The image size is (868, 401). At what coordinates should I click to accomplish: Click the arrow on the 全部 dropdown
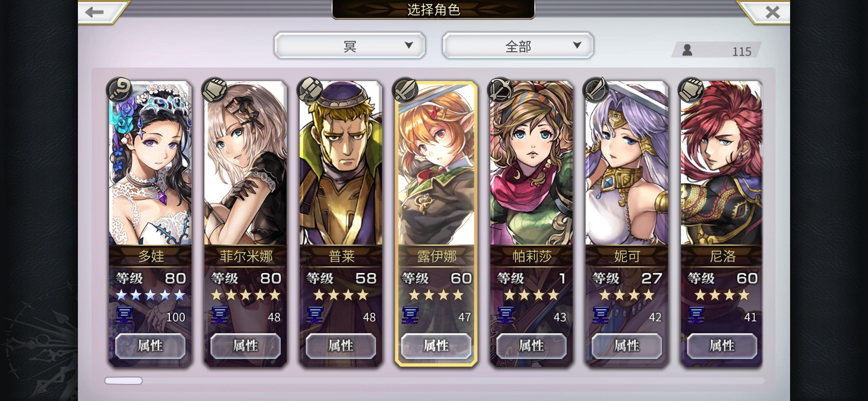click(577, 45)
